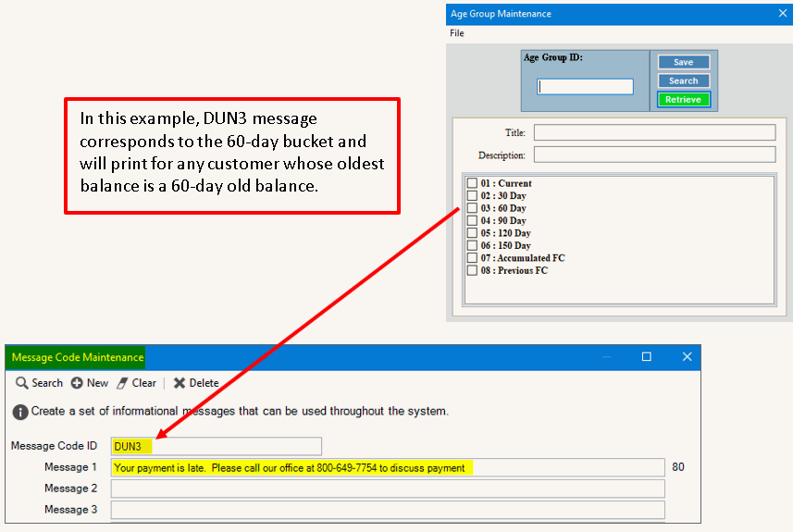Click the Search magnifier icon in toolbar
The width and height of the screenshot is (793, 532).
click(22, 383)
